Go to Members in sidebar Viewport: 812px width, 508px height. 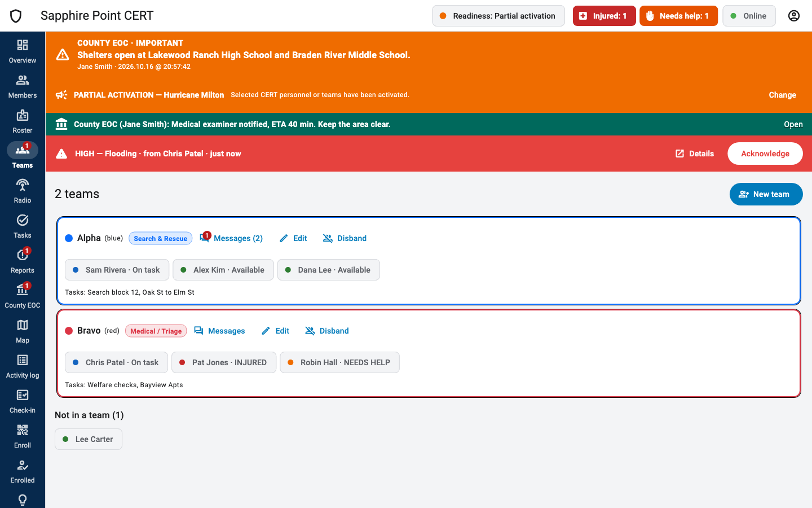point(23,86)
